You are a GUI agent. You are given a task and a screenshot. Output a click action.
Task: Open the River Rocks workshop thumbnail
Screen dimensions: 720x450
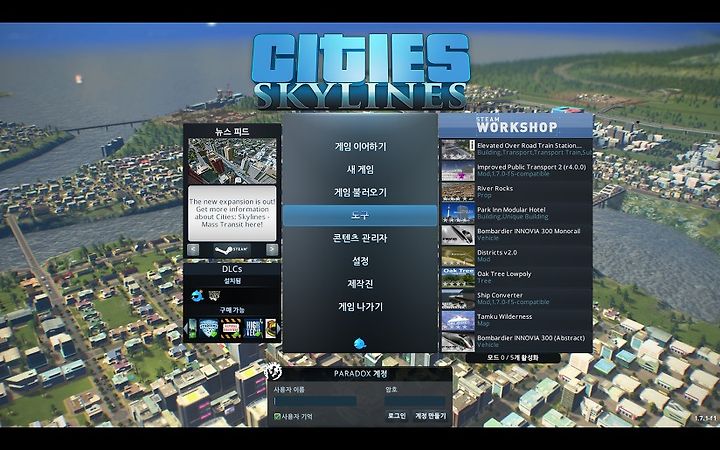(x=458, y=192)
